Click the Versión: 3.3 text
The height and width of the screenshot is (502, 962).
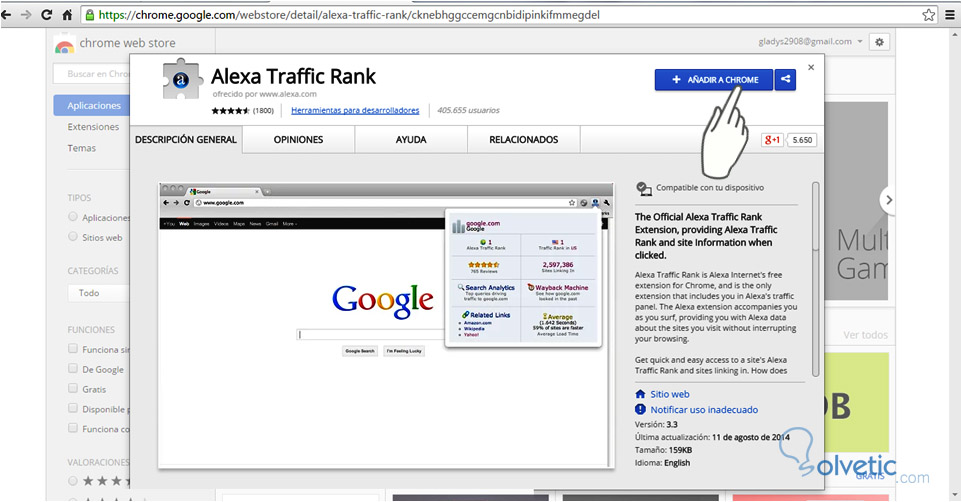(x=656, y=424)
